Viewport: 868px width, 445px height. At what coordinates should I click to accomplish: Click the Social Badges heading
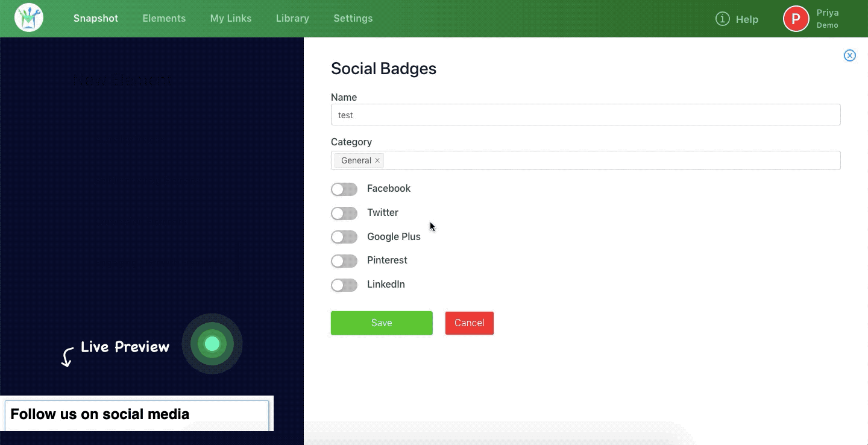pyautogui.click(x=383, y=69)
